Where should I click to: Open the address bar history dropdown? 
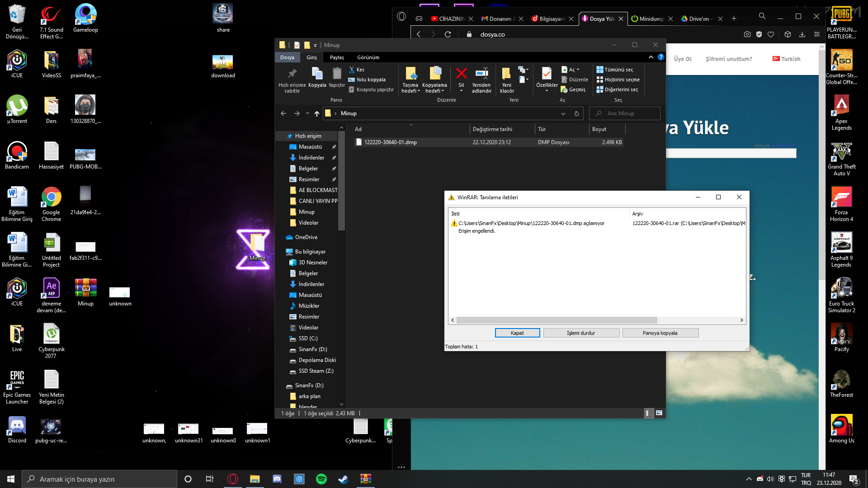coord(563,113)
